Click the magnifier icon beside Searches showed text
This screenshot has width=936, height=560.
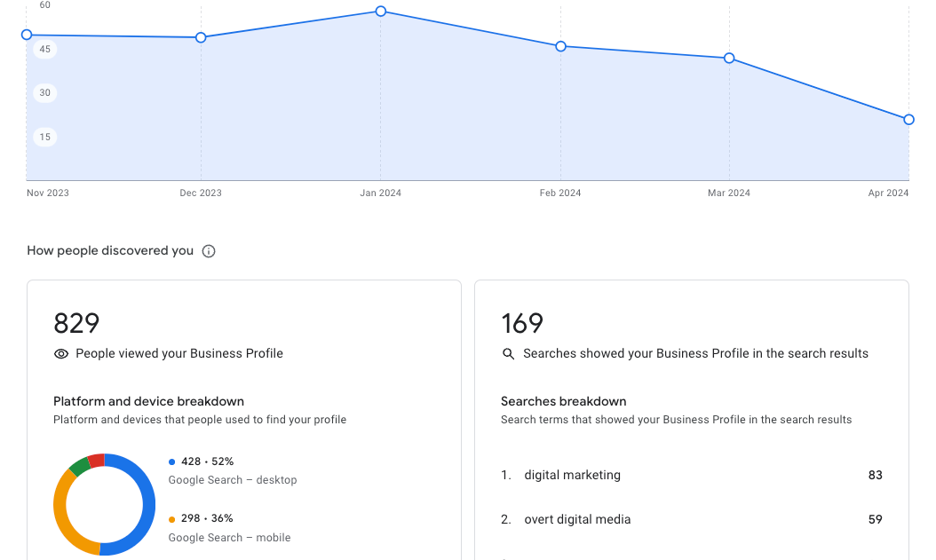point(509,353)
